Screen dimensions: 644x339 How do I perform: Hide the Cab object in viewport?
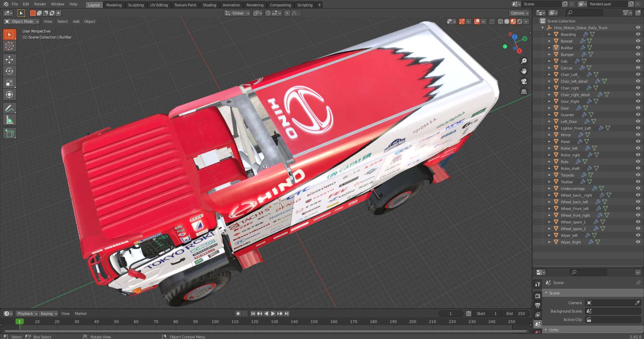click(638, 61)
